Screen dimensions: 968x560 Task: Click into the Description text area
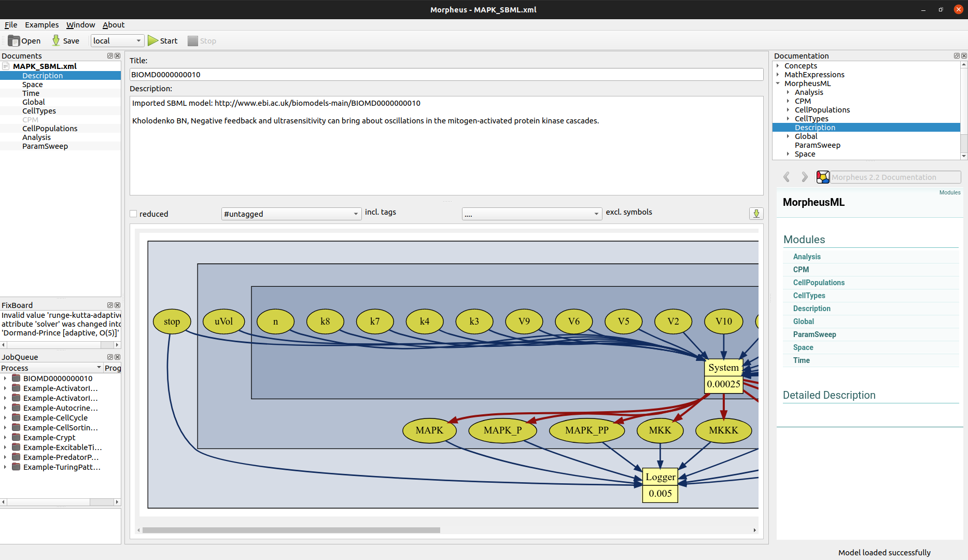tap(446, 146)
